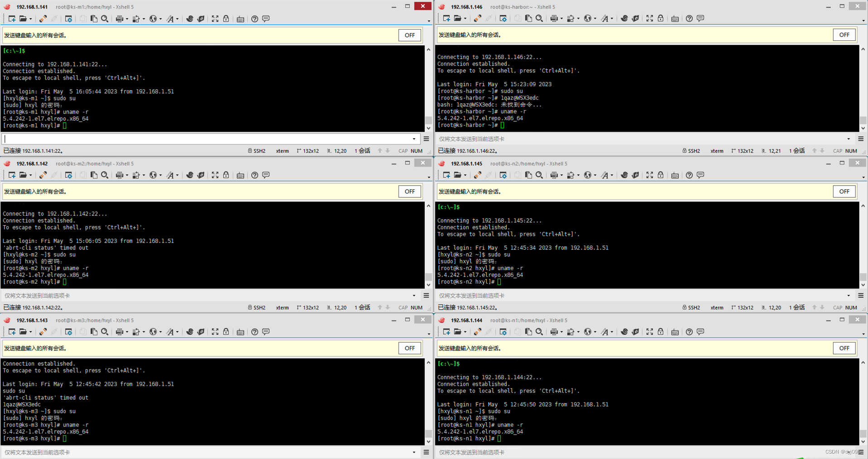Click globe Encoding icon in 192.168.1.146 window
Screen dimensions: 868x459
(x=587, y=19)
